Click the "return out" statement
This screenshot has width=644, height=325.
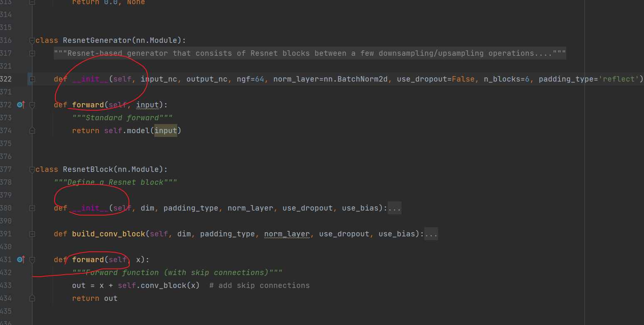click(x=95, y=298)
